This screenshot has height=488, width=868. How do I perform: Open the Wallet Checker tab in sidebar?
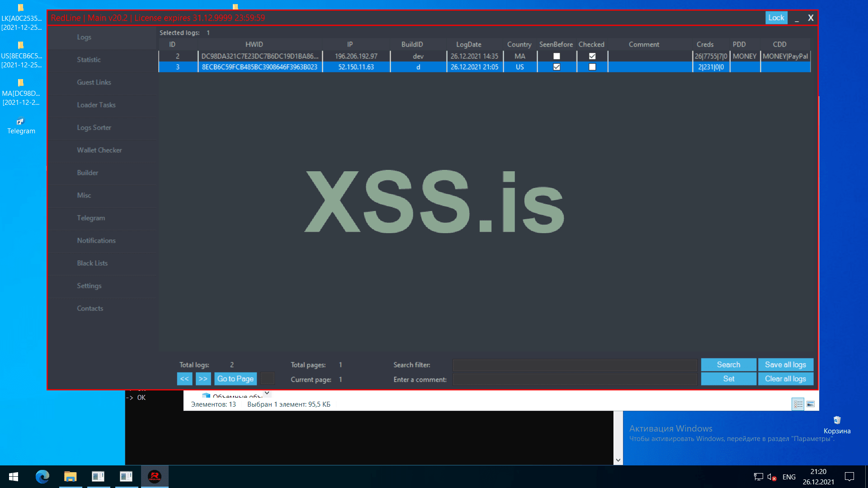99,150
